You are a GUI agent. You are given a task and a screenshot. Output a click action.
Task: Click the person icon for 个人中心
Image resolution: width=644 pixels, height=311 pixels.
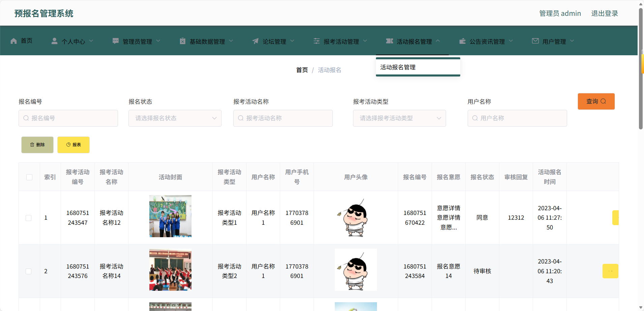pos(54,41)
